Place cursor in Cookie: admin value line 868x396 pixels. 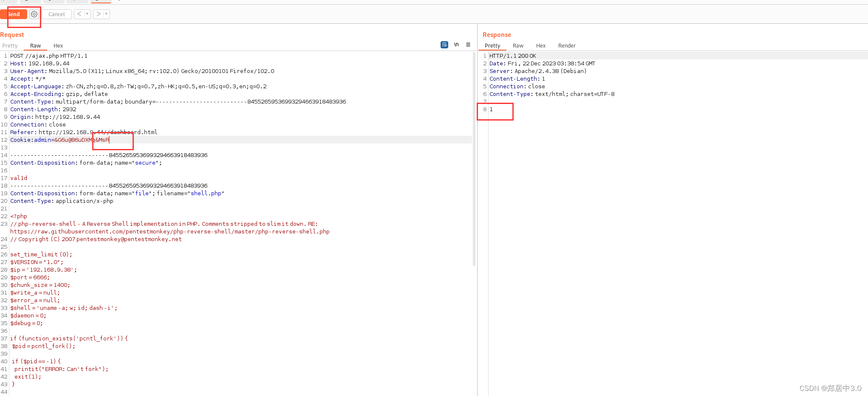pos(60,140)
